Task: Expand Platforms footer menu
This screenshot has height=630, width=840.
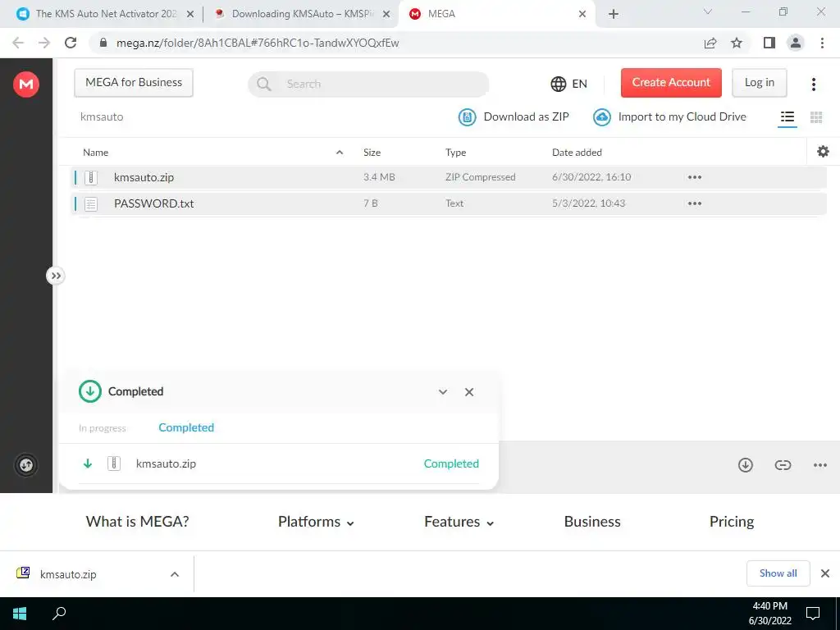Action: tap(316, 522)
